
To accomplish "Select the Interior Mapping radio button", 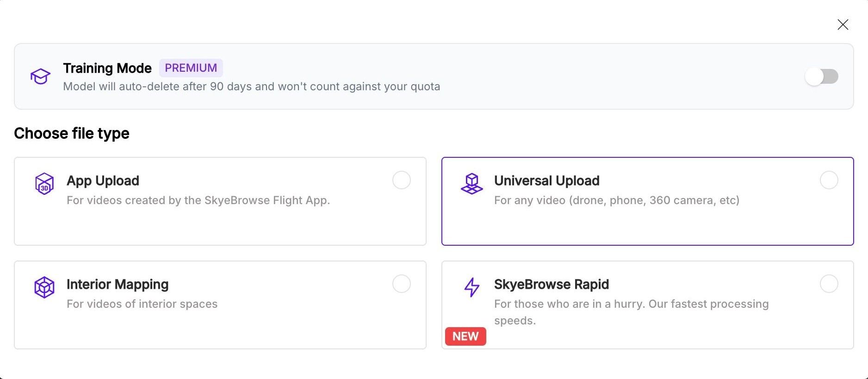I will click(401, 284).
